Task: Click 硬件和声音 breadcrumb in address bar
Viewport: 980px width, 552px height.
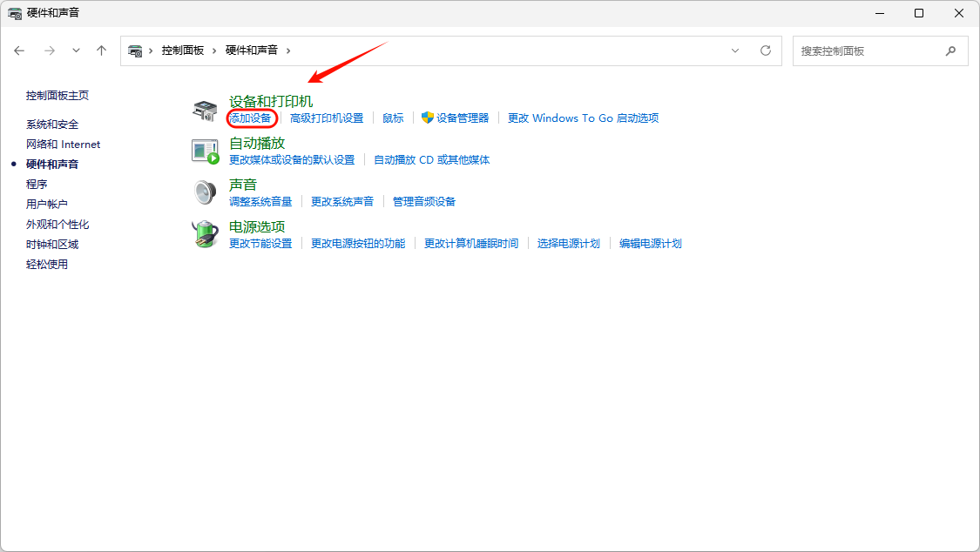Action: tap(251, 50)
